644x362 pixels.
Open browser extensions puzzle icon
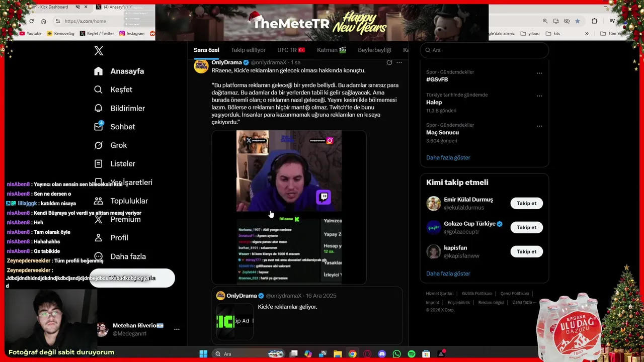pyautogui.click(x=595, y=21)
